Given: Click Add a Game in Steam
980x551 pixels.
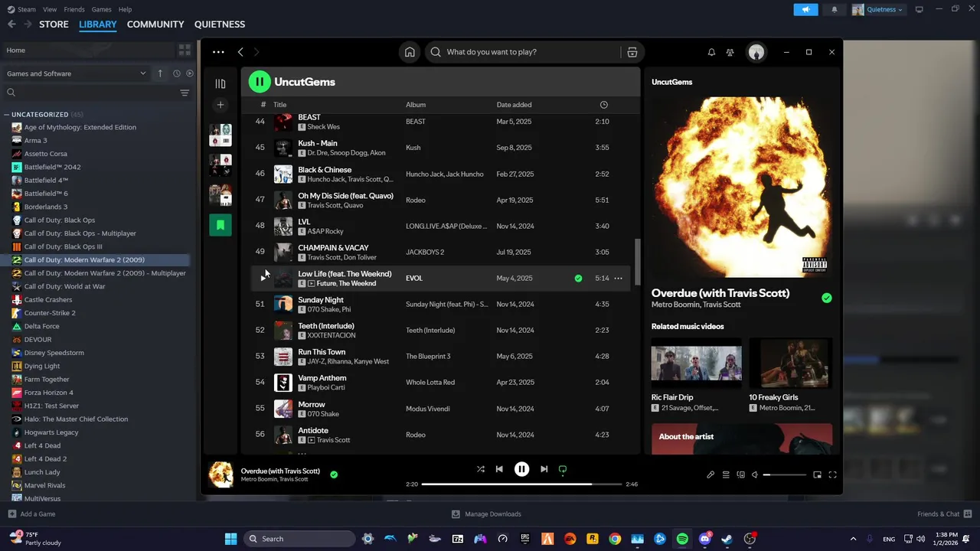Looking at the screenshot, I should pos(31,514).
